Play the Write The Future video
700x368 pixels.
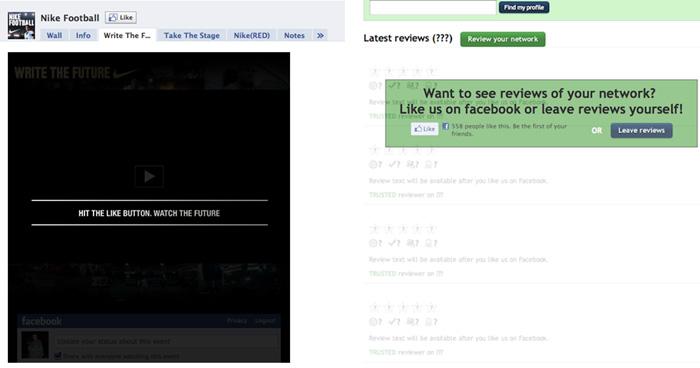(x=149, y=176)
